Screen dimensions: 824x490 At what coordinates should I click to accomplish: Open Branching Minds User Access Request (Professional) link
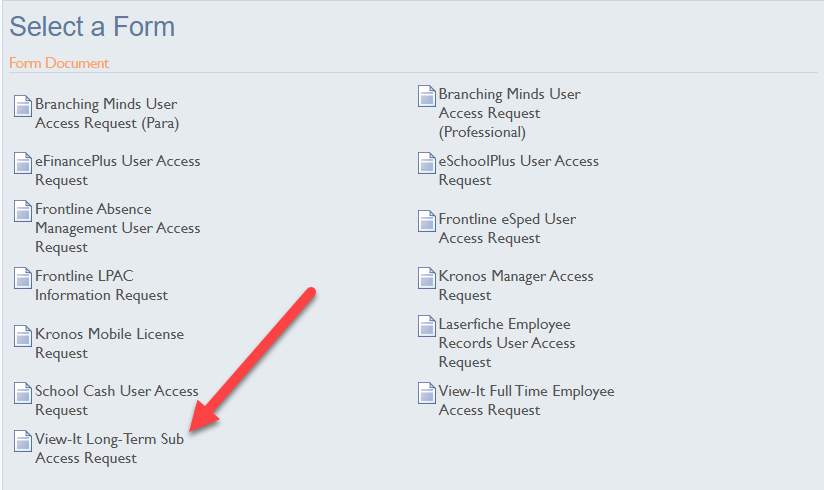509,113
